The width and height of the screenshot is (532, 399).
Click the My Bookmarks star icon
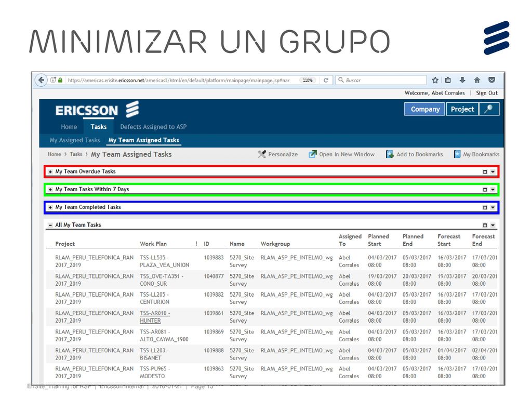coord(457,154)
